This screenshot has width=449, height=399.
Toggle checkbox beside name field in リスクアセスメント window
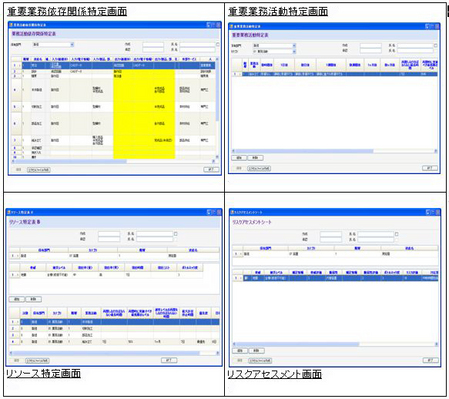(396, 234)
